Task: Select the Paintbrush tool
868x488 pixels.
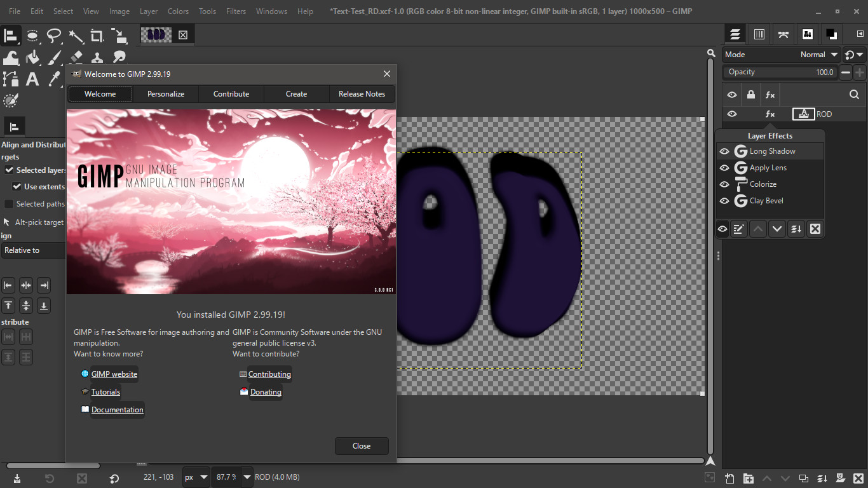Action: pos(55,57)
